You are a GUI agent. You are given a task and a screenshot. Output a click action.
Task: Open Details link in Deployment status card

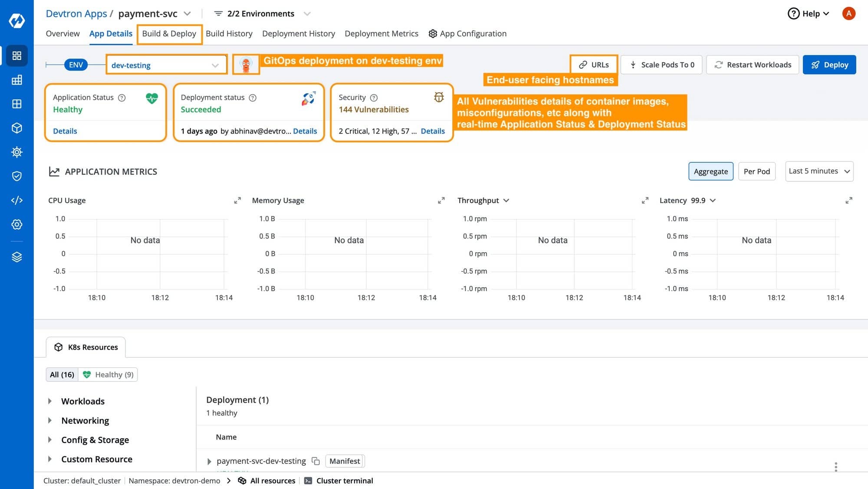coord(305,131)
